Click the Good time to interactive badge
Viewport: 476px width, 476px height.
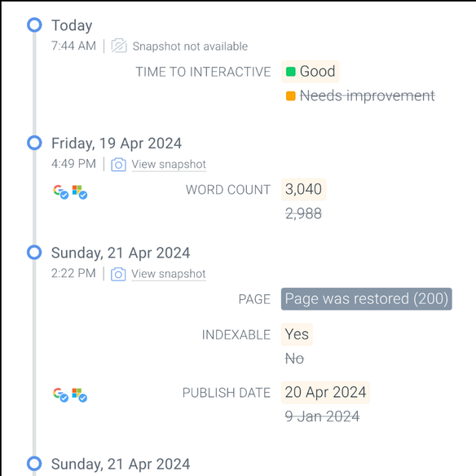311,72
